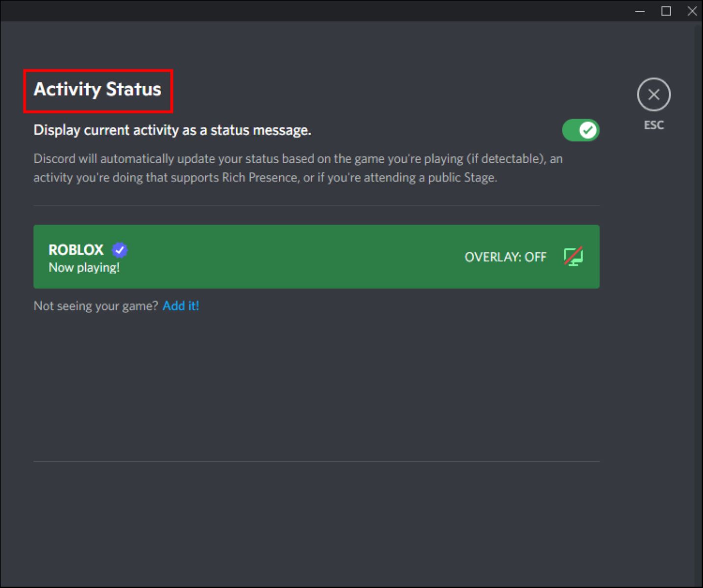Screen dimensions: 703x588
Task: Click the verified checkmark badge beside ROBLOX
Action: [x=119, y=250]
